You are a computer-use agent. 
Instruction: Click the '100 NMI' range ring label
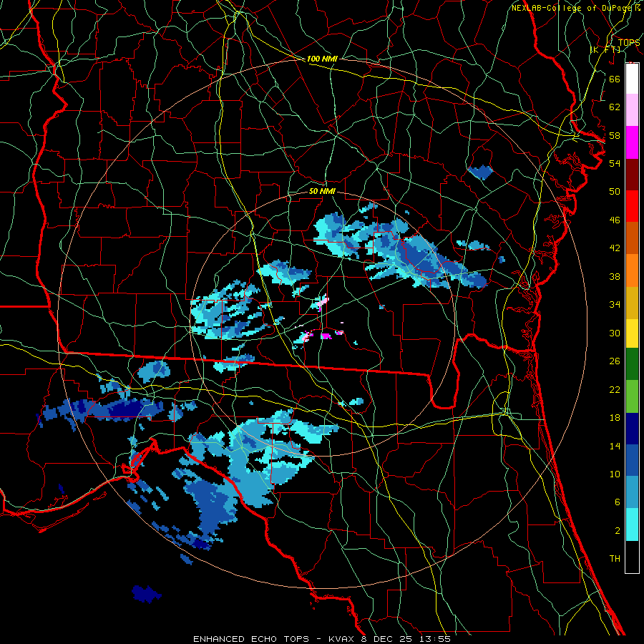click(322, 59)
